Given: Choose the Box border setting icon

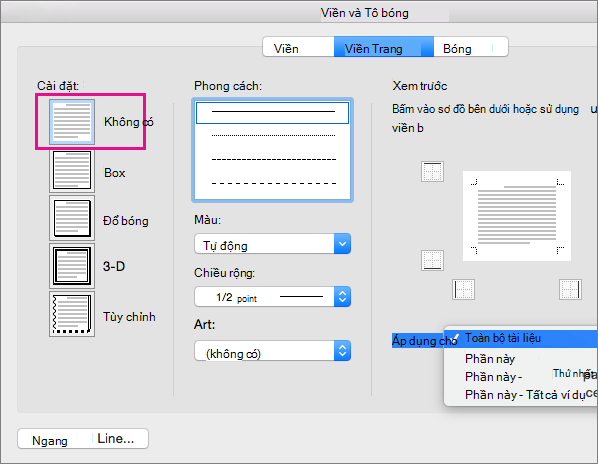Looking at the screenshot, I should click(72, 170).
